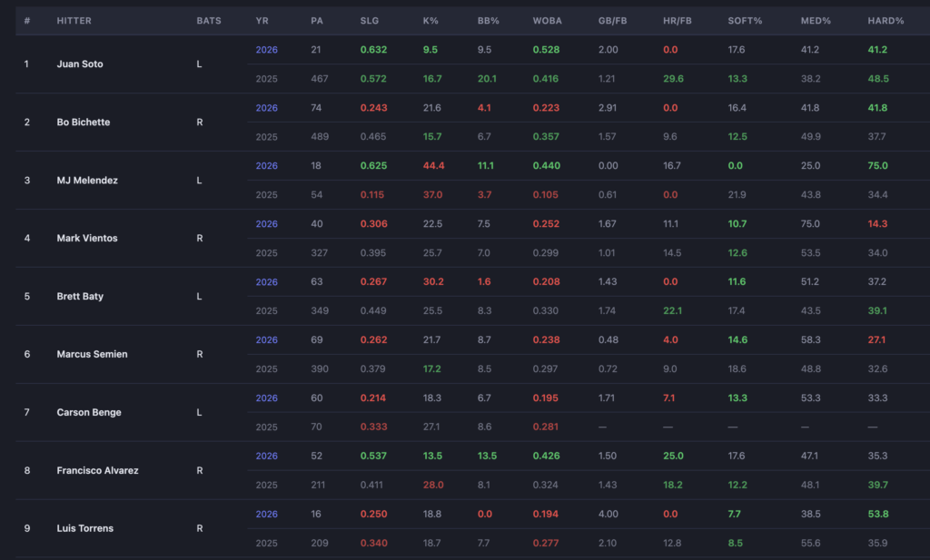Sort by the HITTER column header
The height and width of the screenshot is (560, 930).
pos(74,21)
